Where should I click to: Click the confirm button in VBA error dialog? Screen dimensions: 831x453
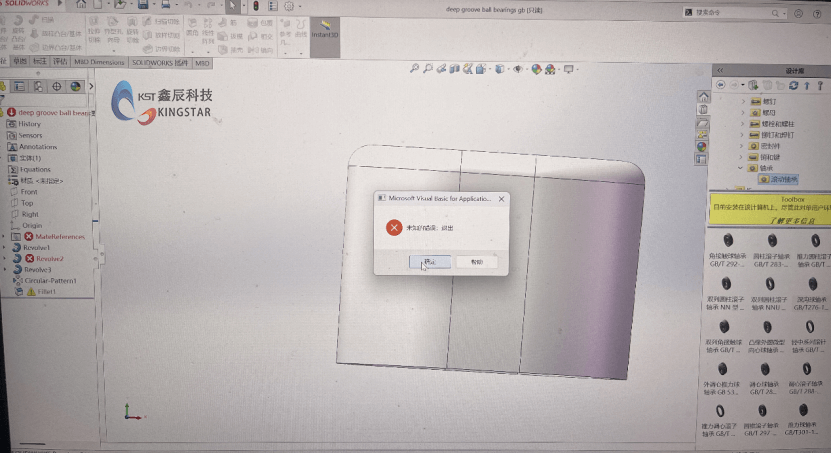coord(430,262)
